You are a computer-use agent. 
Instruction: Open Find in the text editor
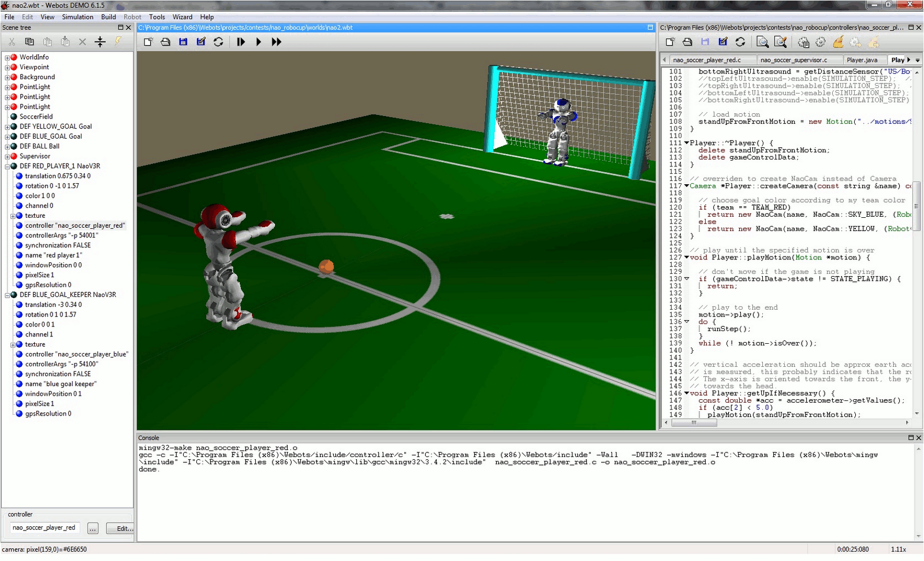click(x=762, y=42)
